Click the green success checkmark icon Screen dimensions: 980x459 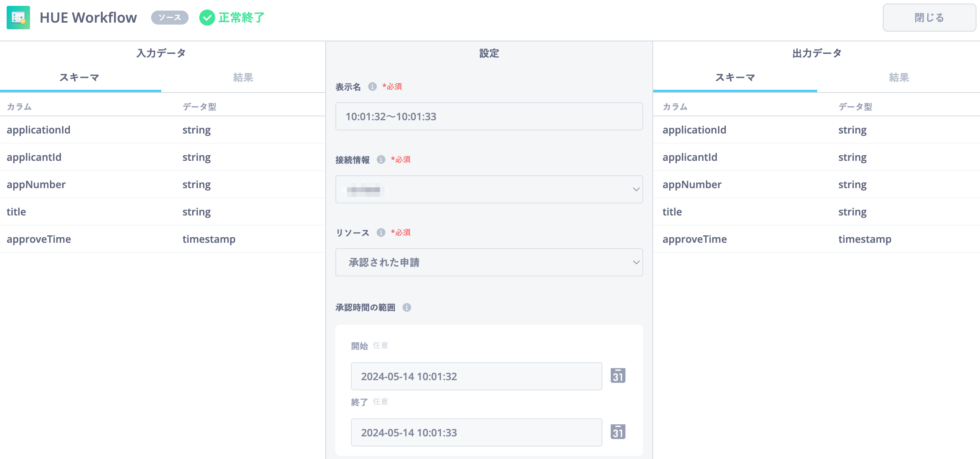pos(207,18)
